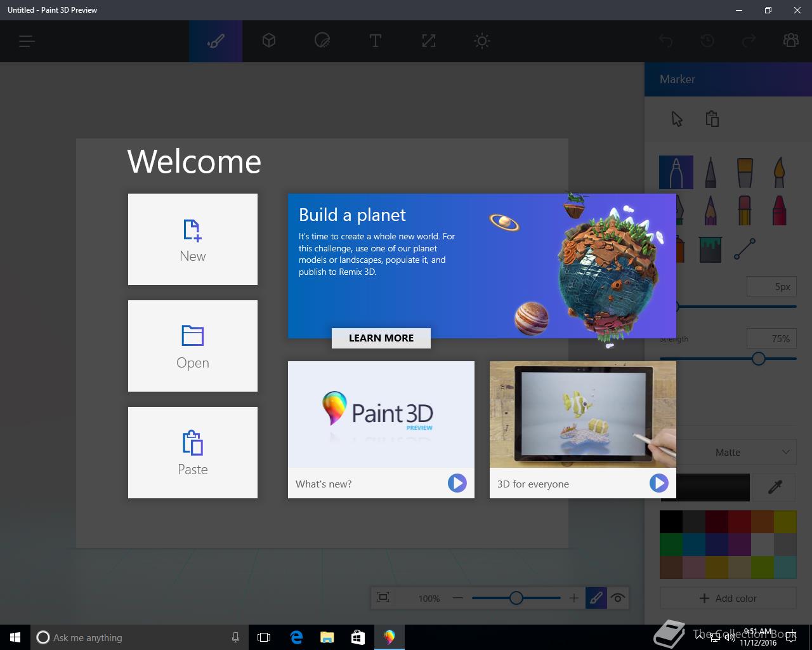
Task: Select the Crayon tool
Action: pos(779,209)
